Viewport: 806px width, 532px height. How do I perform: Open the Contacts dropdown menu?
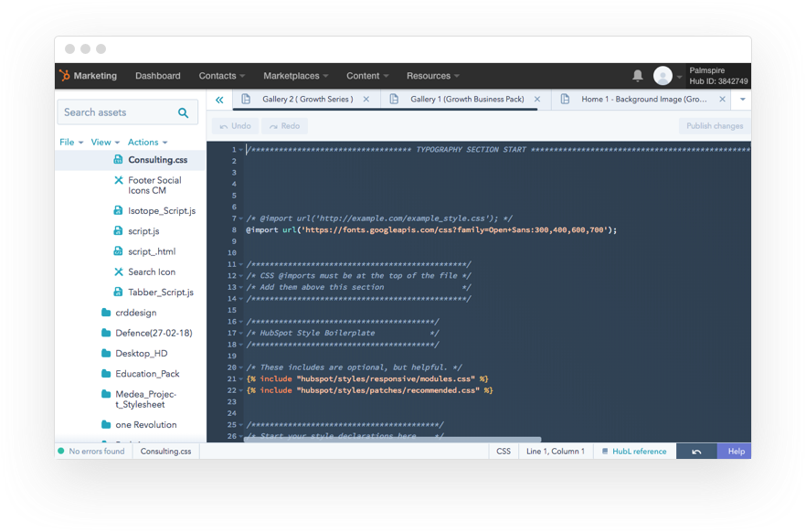tap(222, 76)
